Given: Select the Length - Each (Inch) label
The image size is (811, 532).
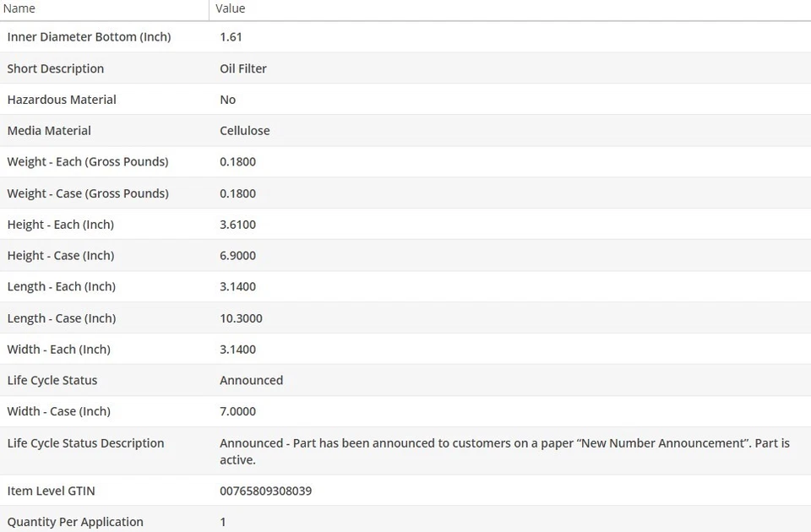Looking at the screenshot, I should coord(62,286).
